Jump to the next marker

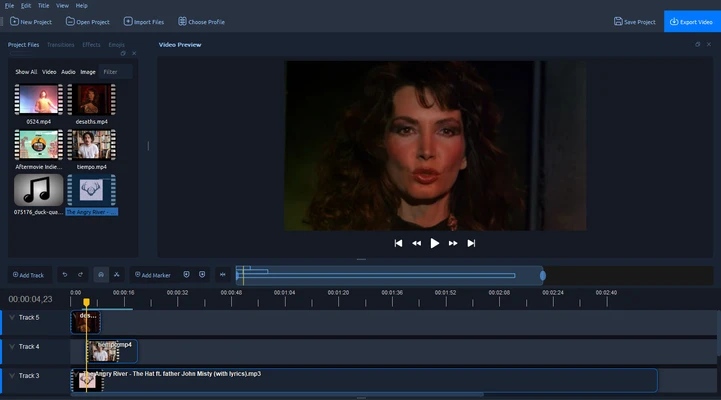point(202,274)
